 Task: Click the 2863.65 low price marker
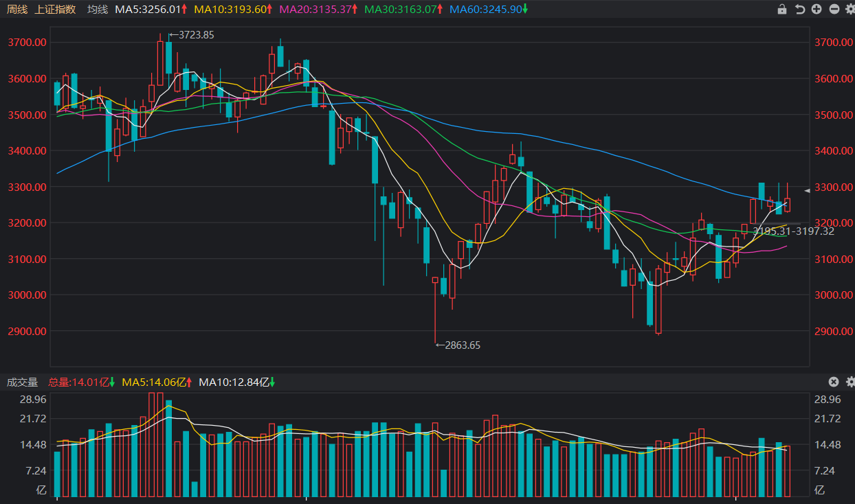460,345
